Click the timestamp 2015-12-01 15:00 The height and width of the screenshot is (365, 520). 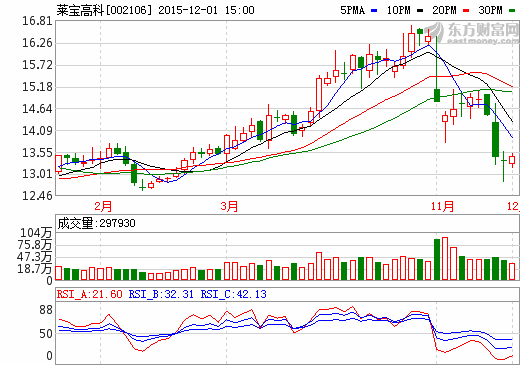click(x=206, y=10)
